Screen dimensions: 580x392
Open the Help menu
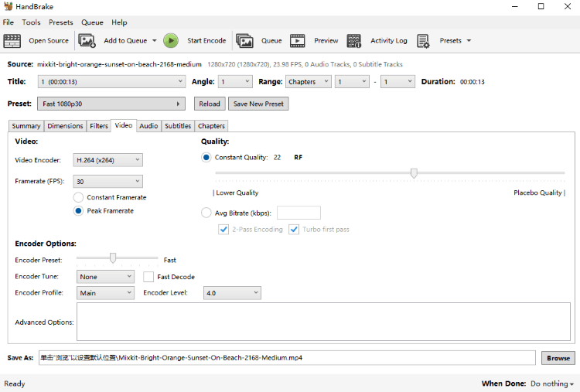point(119,22)
